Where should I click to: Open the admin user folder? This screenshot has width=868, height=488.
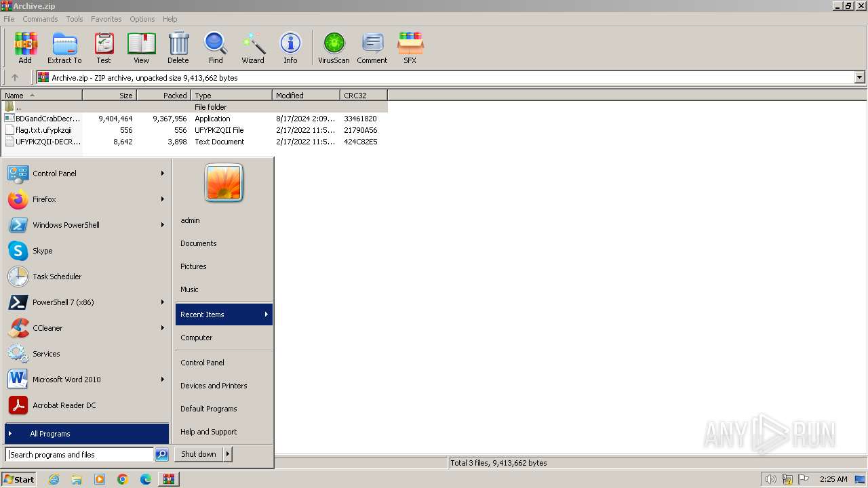click(x=224, y=220)
